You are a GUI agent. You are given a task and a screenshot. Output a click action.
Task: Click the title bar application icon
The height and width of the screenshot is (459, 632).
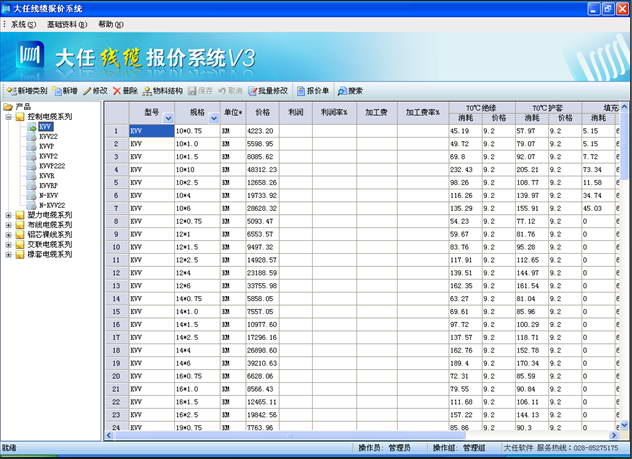(x=6, y=8)
